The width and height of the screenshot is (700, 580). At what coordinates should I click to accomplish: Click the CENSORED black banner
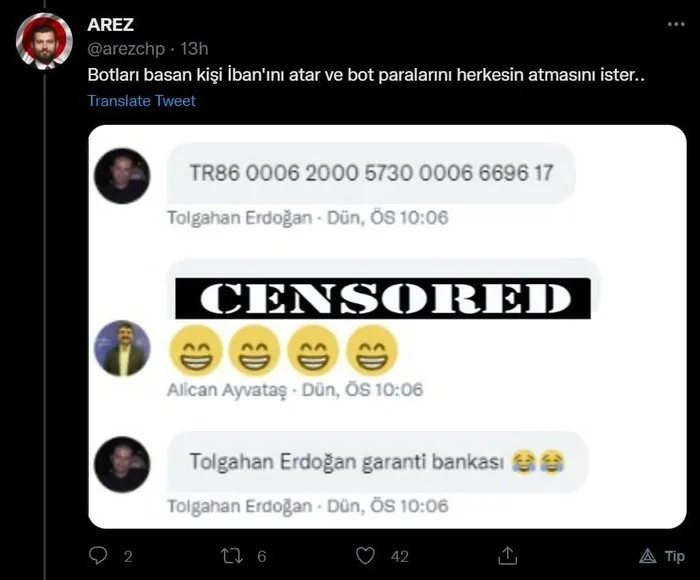[383, 298]
